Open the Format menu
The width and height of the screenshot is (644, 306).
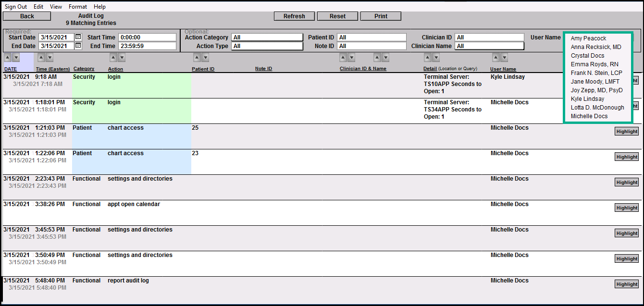pyautogui.click(x=78, y=7)
